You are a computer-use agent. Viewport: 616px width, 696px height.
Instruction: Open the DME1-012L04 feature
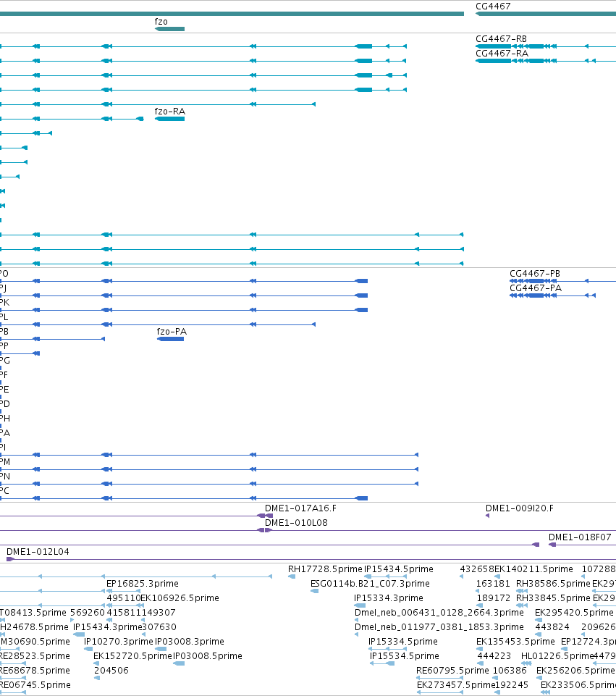[38, 552]
